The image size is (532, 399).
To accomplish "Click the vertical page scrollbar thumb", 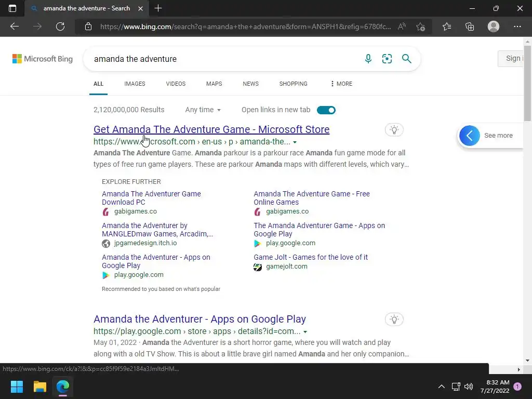I will pos(527,83).
